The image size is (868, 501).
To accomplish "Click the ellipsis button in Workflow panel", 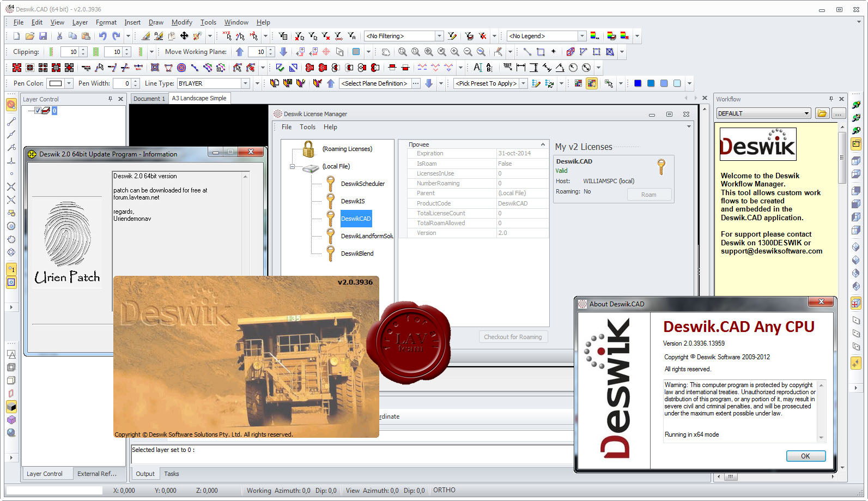I will click(838, 113).
